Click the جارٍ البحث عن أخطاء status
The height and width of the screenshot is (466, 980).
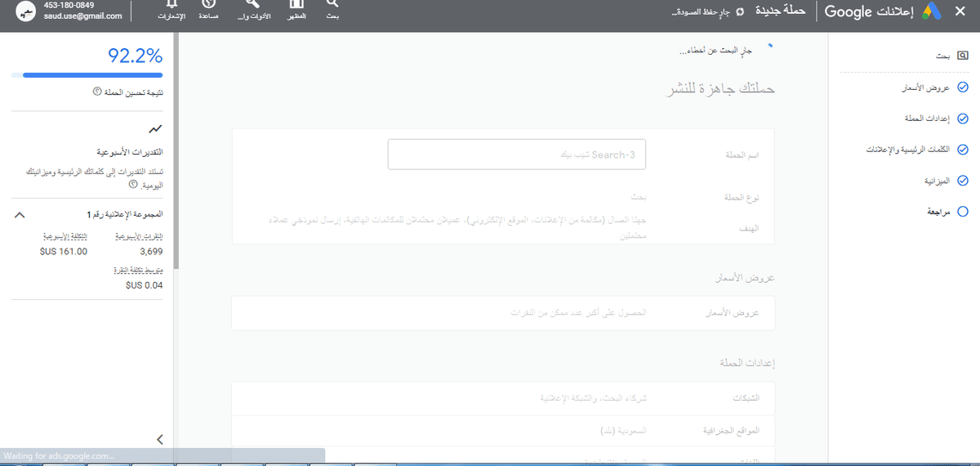pyautogui.click(x=714, y=52)
